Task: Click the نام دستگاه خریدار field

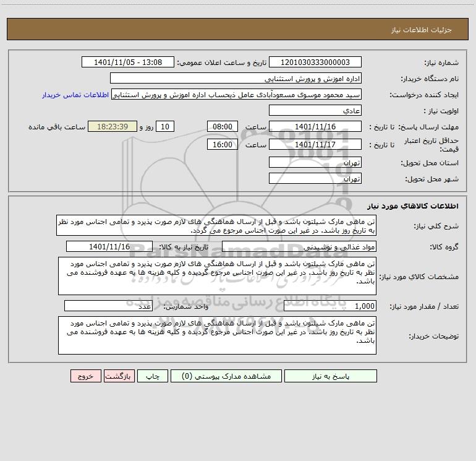Action: pyautogui.click(x=236, y=78)
